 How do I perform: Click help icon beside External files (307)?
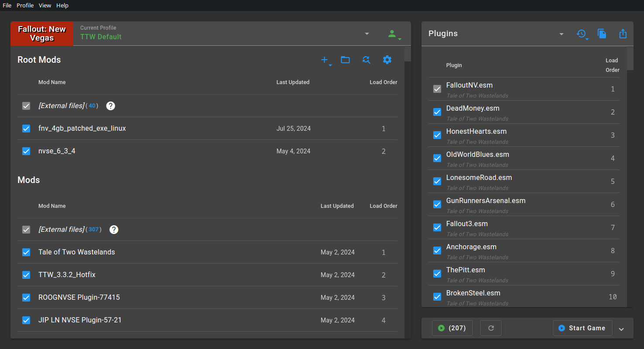[114, 230]
